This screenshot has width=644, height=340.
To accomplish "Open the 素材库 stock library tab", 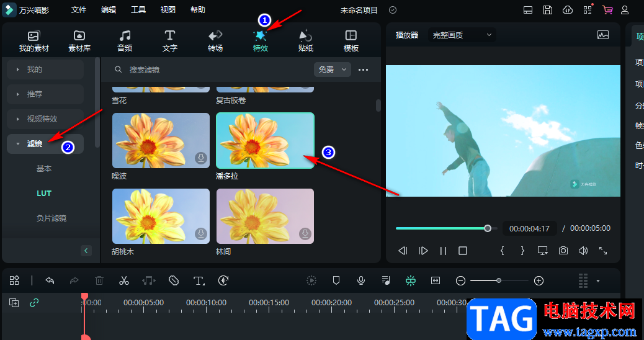I will point(79,41).
